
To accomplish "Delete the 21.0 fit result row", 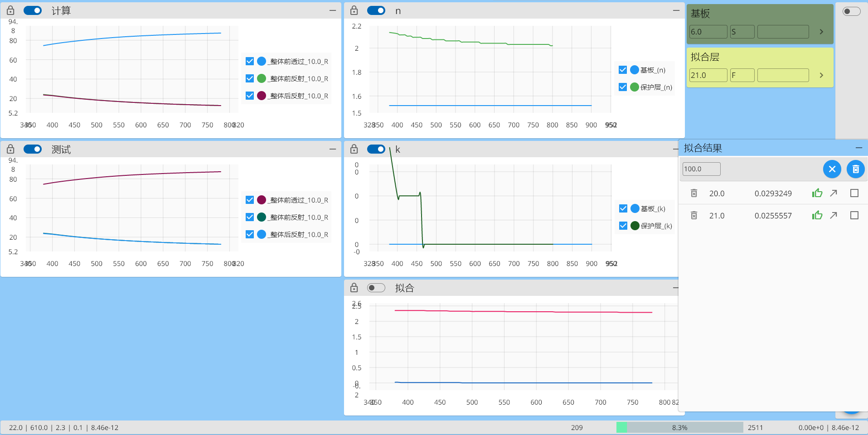I will pos(693,216).
